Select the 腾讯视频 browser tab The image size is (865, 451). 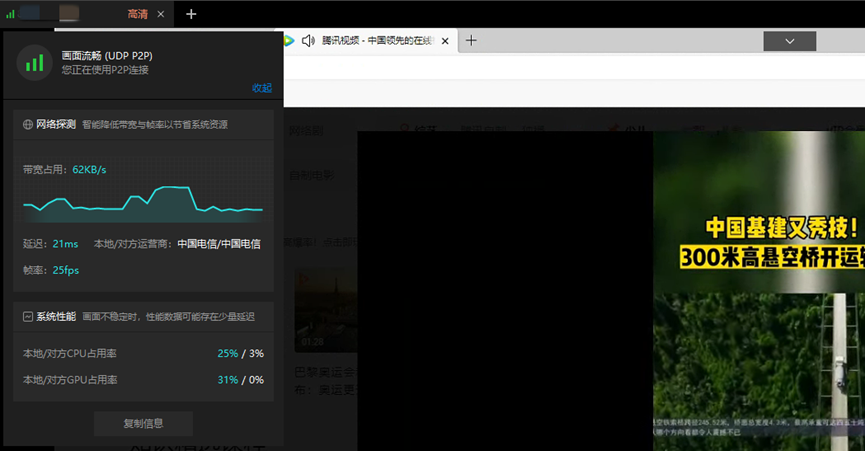(x=370, y=41)
